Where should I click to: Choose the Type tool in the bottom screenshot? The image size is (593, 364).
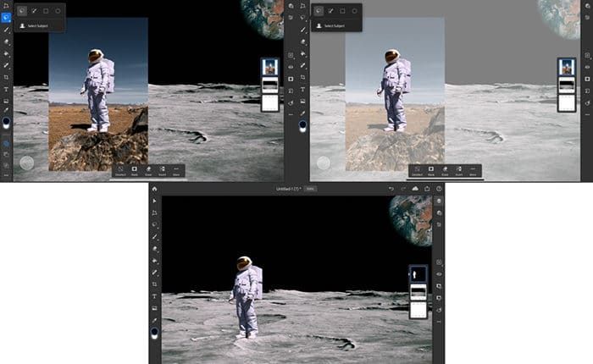[154, 297]
